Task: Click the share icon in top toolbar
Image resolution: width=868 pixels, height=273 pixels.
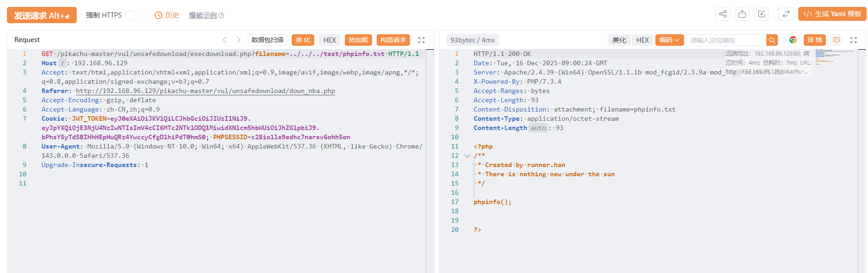Action: pyautogui.click(x=723, y=14)
